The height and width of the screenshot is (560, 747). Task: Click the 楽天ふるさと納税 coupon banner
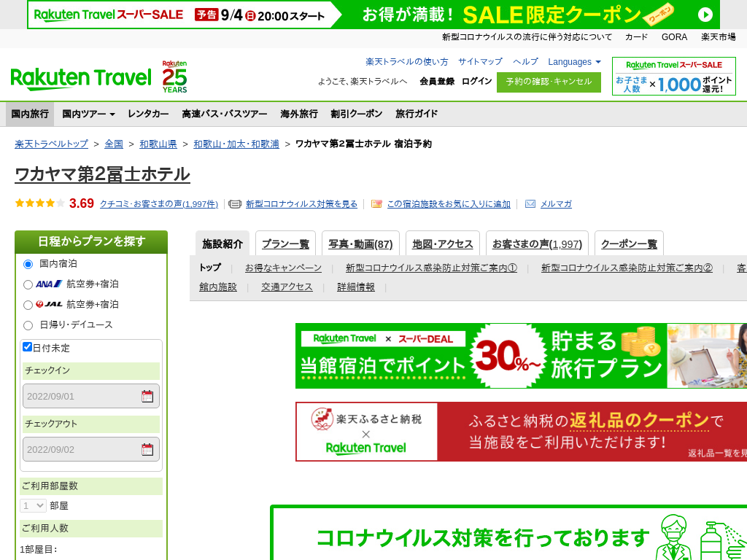tap(521, 432)
